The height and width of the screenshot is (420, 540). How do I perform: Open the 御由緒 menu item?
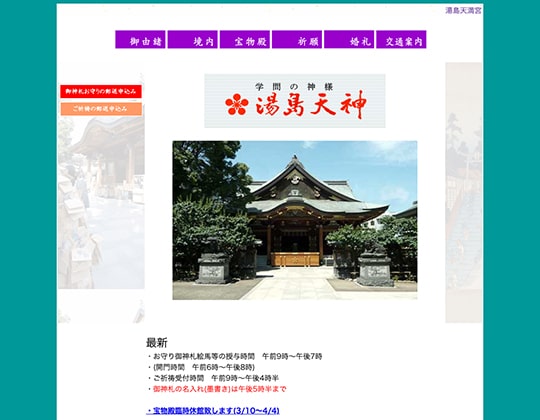pos(140,40)
